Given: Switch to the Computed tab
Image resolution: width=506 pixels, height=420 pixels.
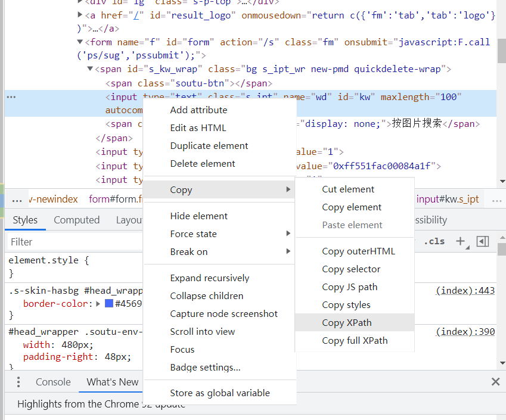Looking at the screenshot, I should tap(76, 220).
